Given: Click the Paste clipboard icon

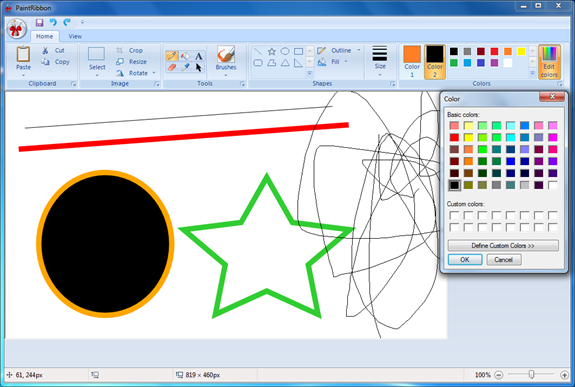Looking at the screenshot, I should tap(23, 54).
